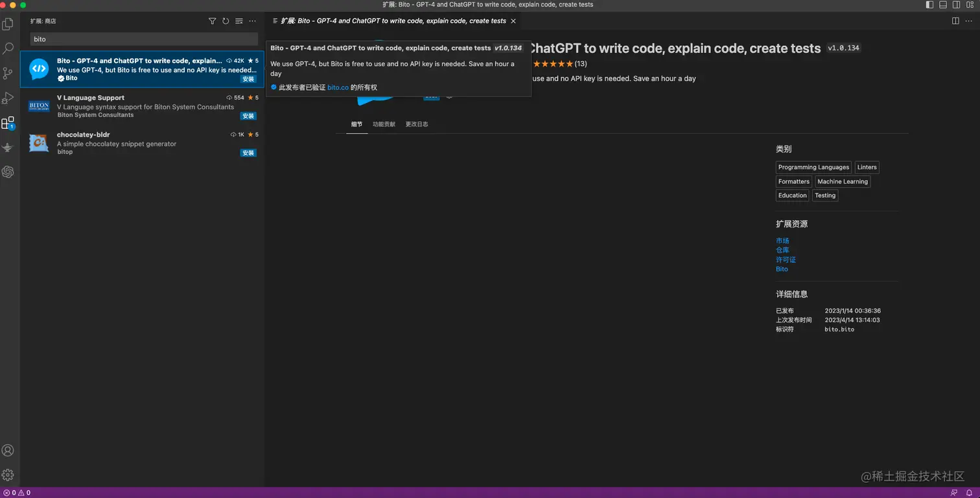Select the V Language Support extension
The height and width of the screenshot is (498, 980).
pos(142,106)
